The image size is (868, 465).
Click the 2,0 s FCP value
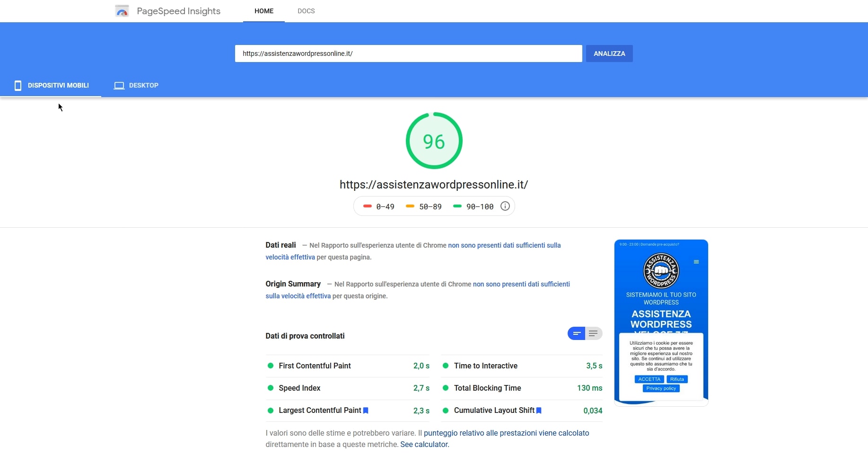(421, 366)
